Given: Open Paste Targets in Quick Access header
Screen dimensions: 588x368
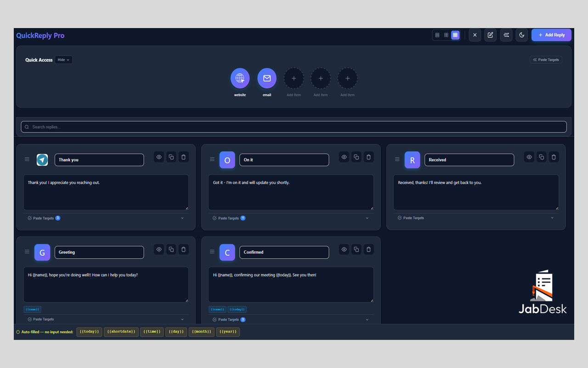Looking at the screenshot, I should click(x=546, y=59).
